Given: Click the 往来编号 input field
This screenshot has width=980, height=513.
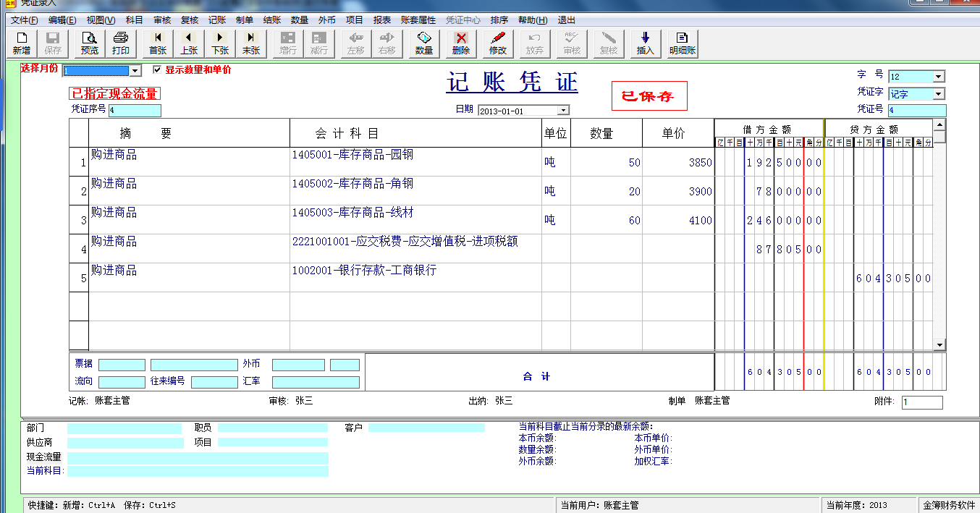Looking at the screenshot, I should 214,381.
